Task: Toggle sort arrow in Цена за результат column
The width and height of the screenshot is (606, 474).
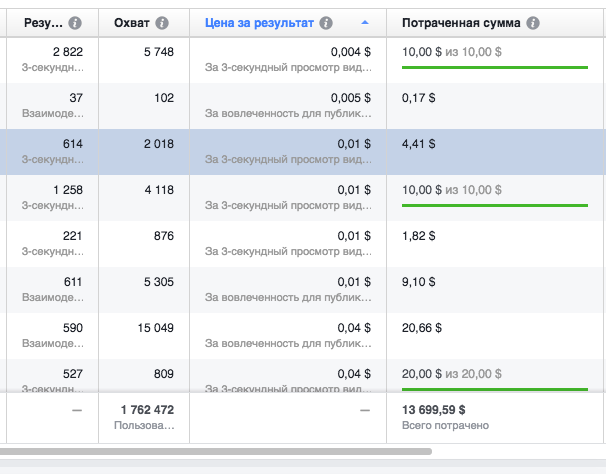Action: pos(365,23)
